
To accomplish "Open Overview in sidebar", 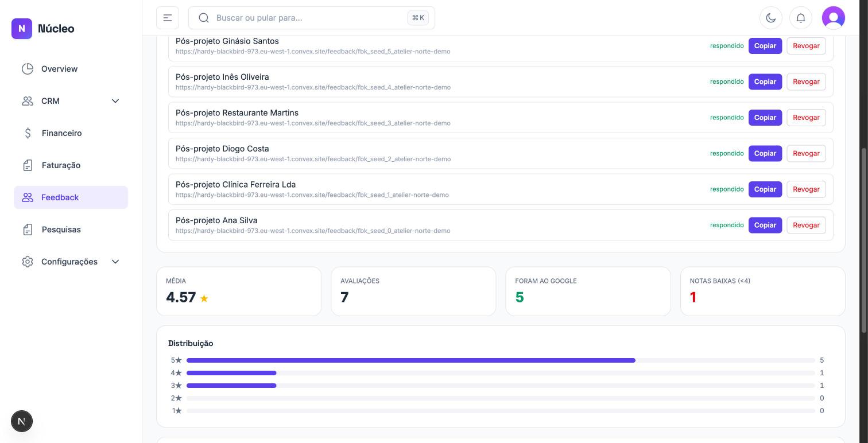I will click(x=71, y=69).
